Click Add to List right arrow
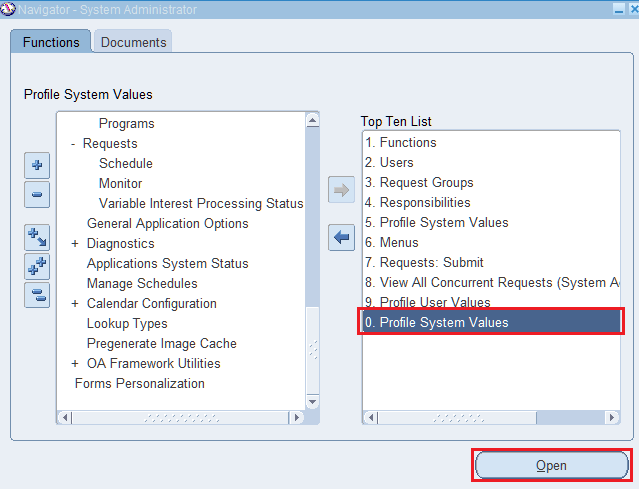 coord(342,192)
